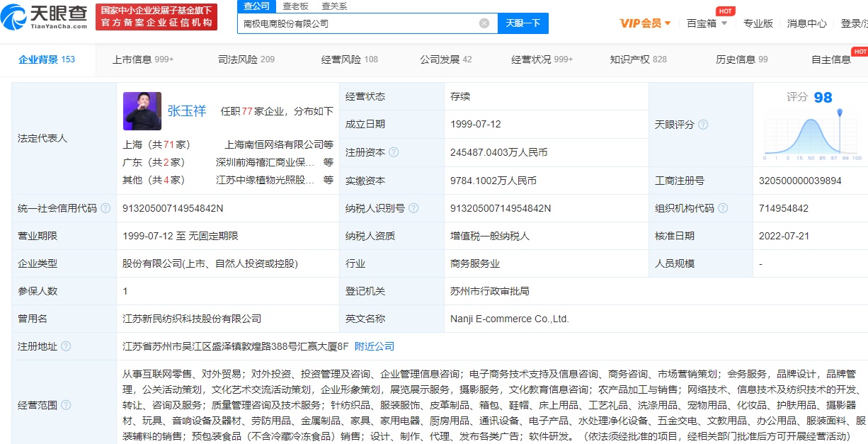Click organization code 714954842
Screen dimensions: 868x444
[x=784, y=208]
